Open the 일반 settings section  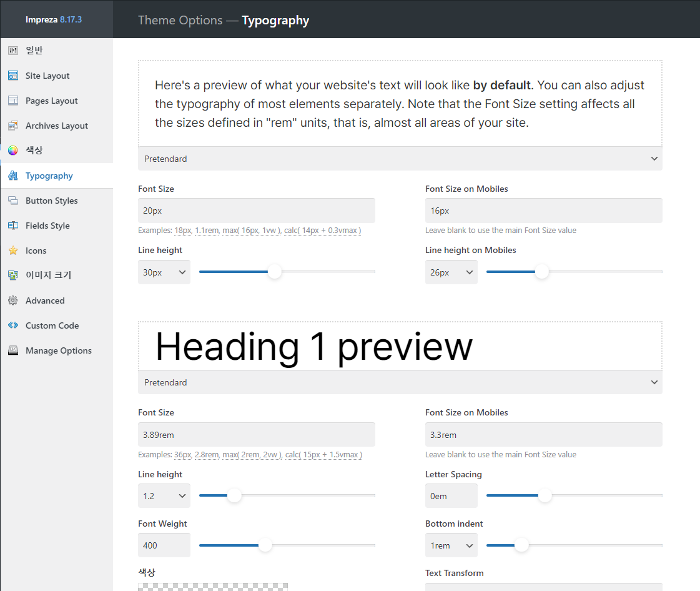[x=57, y=51]
